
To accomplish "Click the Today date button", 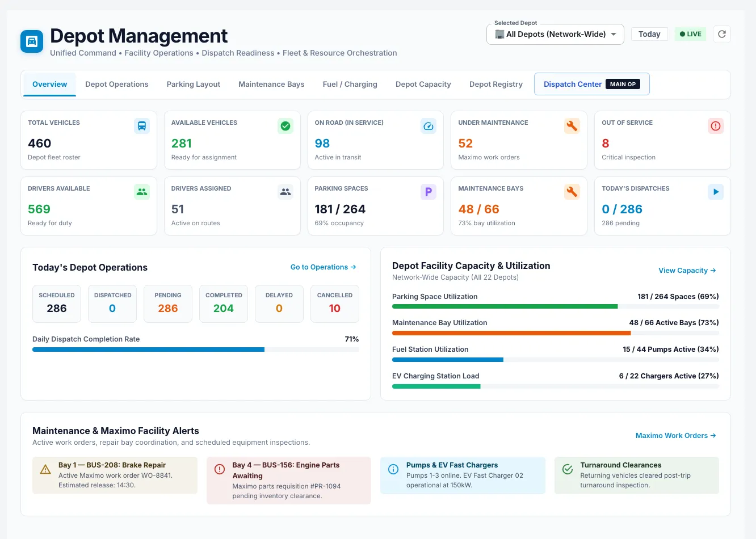I will point(649,34).
